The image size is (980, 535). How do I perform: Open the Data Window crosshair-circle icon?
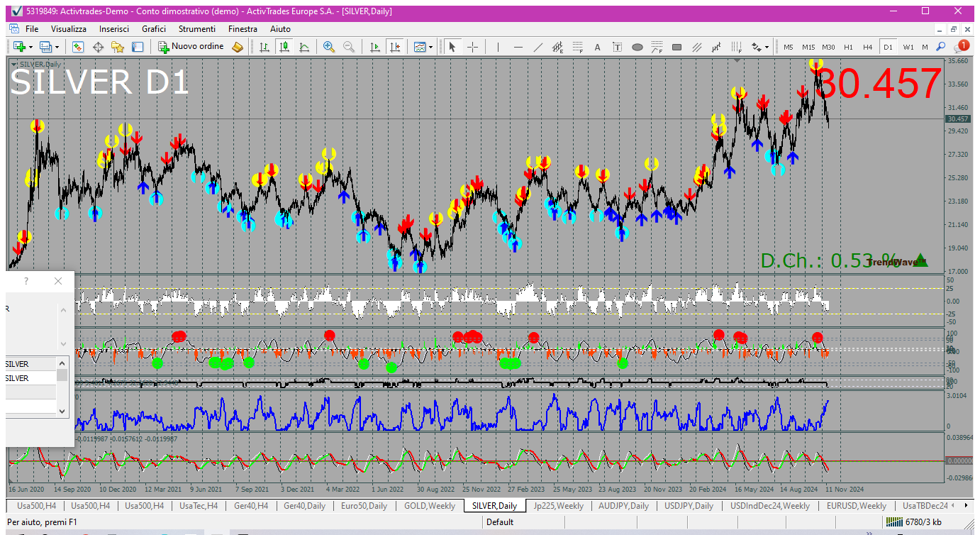pyautogui.click(x=98, y=47)
